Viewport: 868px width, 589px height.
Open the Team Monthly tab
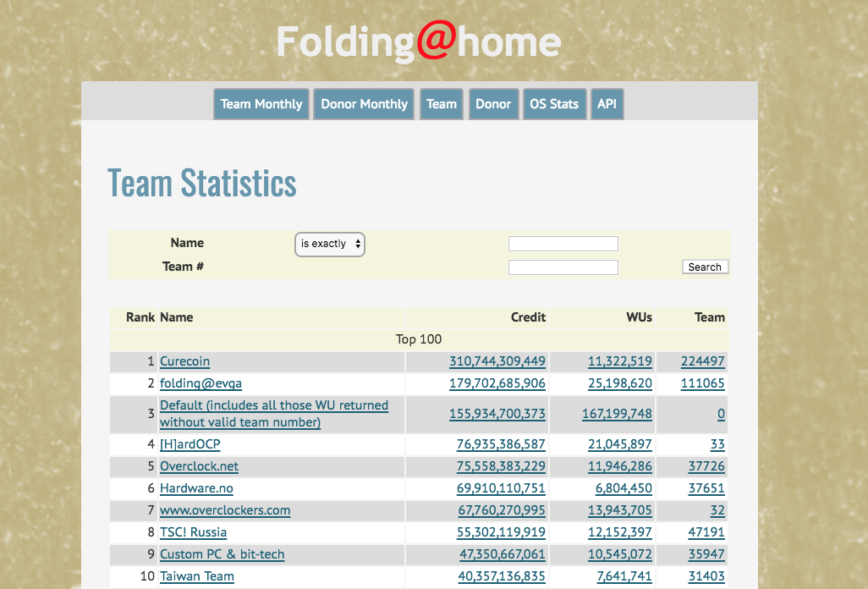pyautogui.click(x=261, y=104)
